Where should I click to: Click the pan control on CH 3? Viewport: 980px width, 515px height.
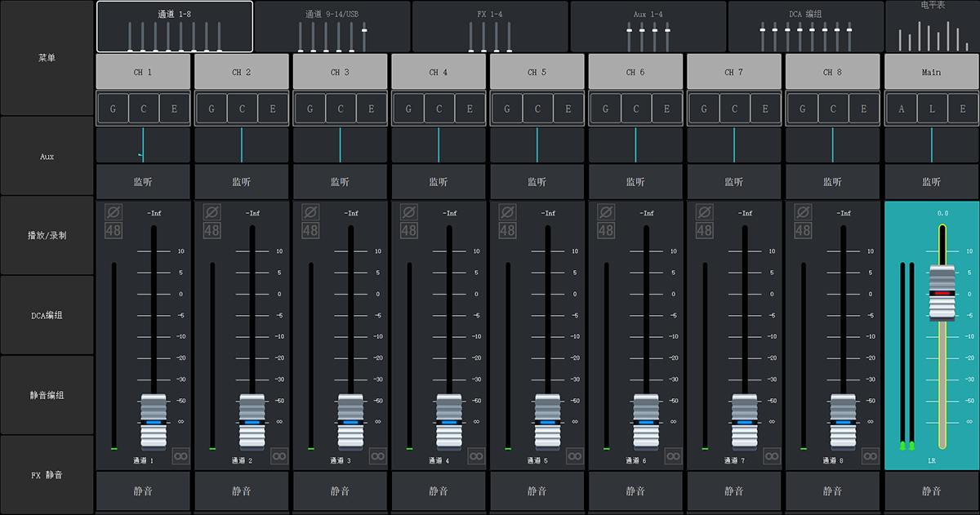point(341,145)
